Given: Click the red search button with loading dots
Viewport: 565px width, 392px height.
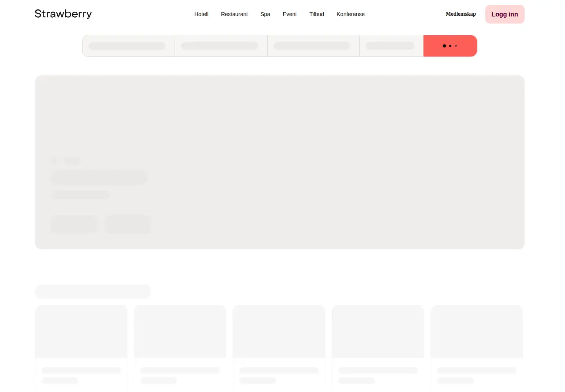Looking at the screenshot, I should (x=450, y=46).
